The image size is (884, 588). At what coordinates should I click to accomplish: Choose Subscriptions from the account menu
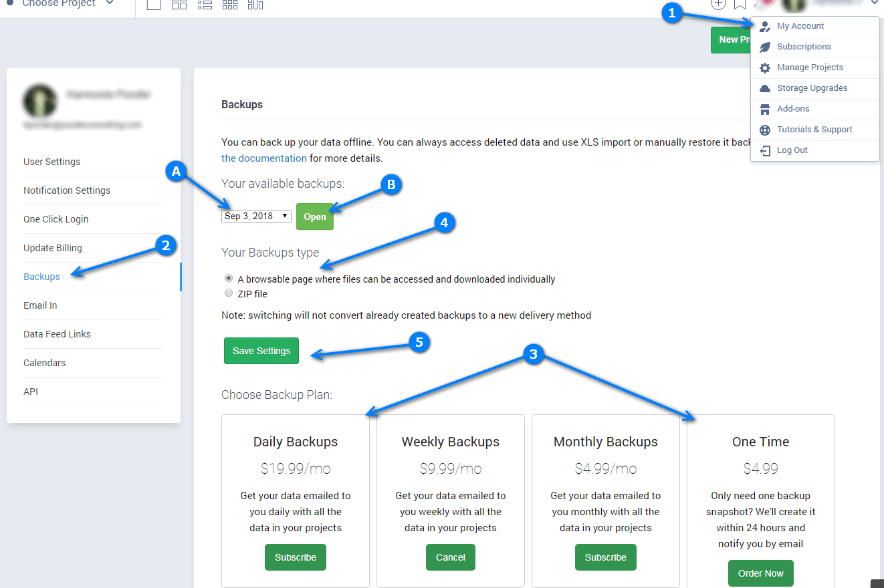(x=804, y=47)
